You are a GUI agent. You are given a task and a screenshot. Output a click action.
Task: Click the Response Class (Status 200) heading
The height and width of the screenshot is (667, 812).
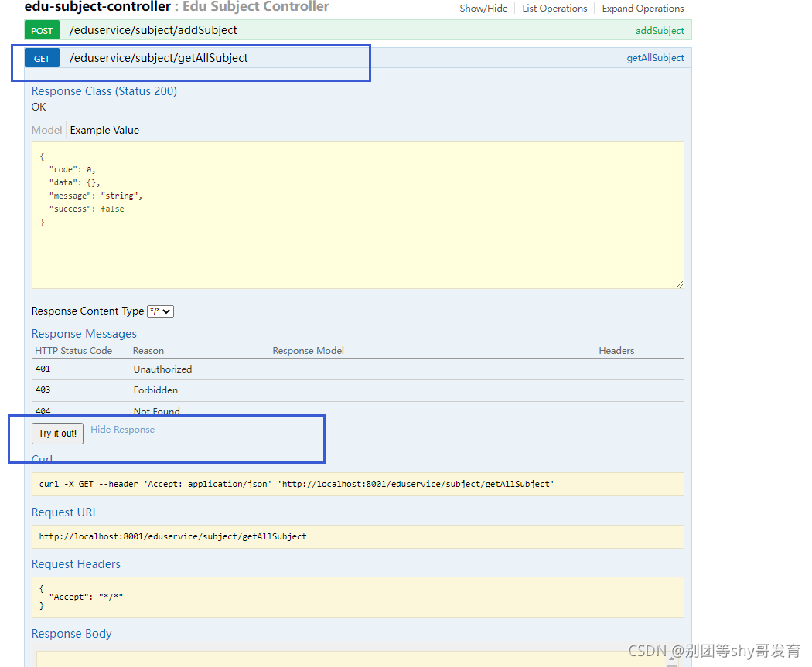(104, 91)
